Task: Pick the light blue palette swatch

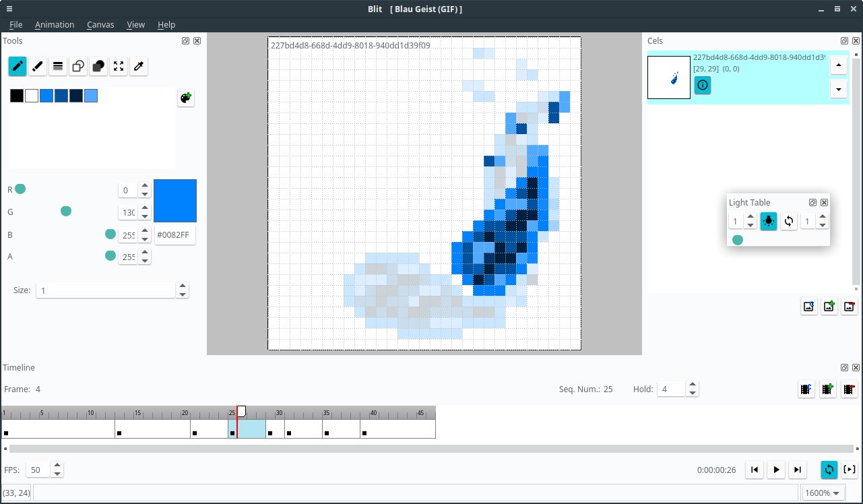Action: [x=91, y=96]
